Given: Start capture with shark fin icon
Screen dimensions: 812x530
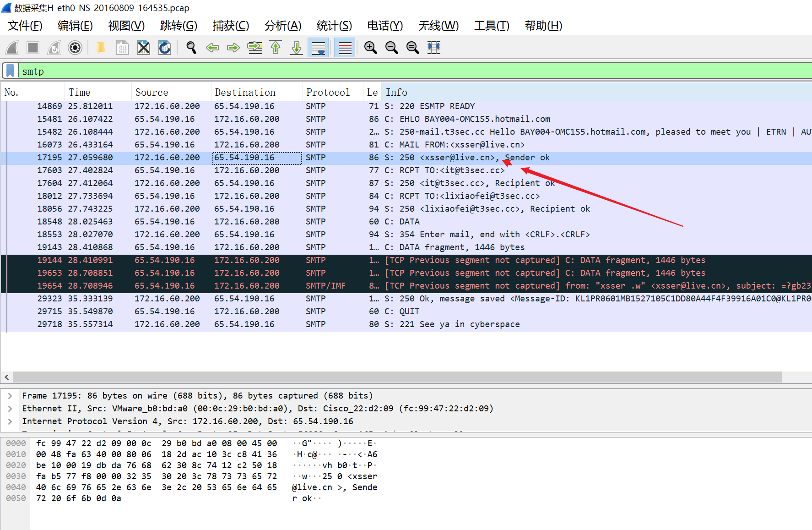Looking at the screenshot, I should pyautogui.click(x=12, y=48).
